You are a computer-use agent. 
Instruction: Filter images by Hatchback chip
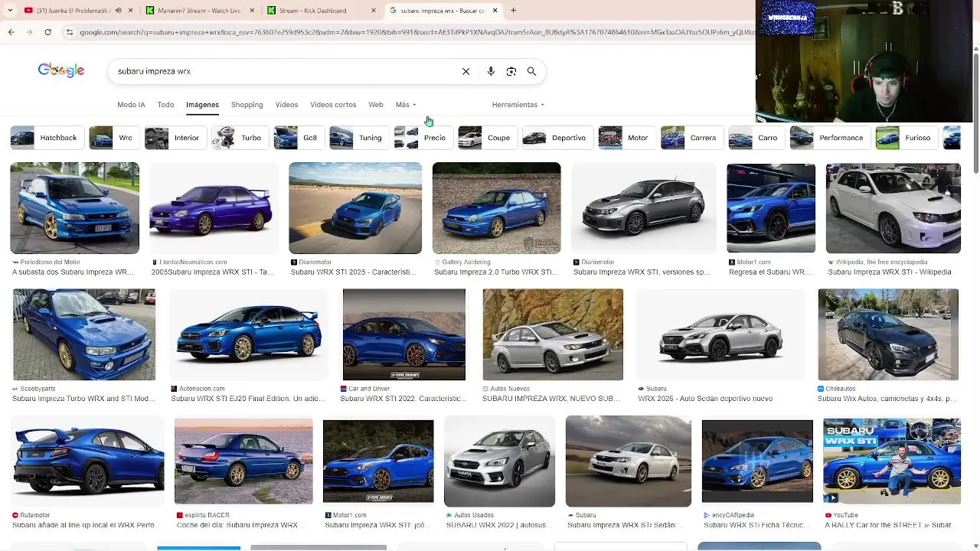(x=46, y=138)
